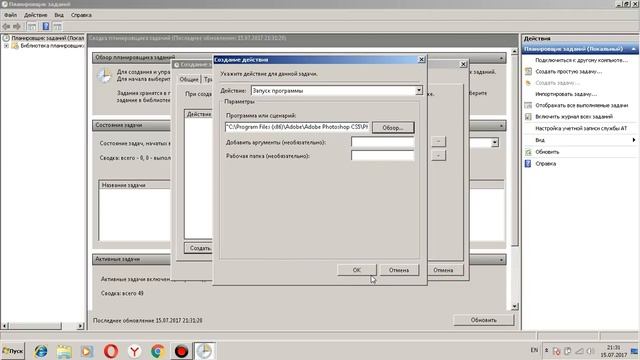Click scroll-down arrow of main pane scrollbar
This screenshot has height=360, width=640.
tap(515, 306)
